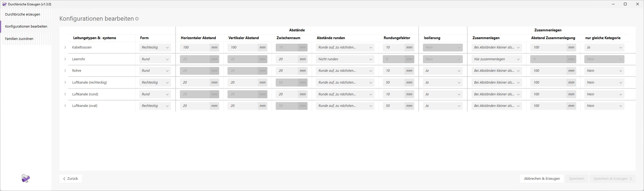644x191 pixels.
Task: Open the Familien zuordnen tab
Action: pos(19,39)
